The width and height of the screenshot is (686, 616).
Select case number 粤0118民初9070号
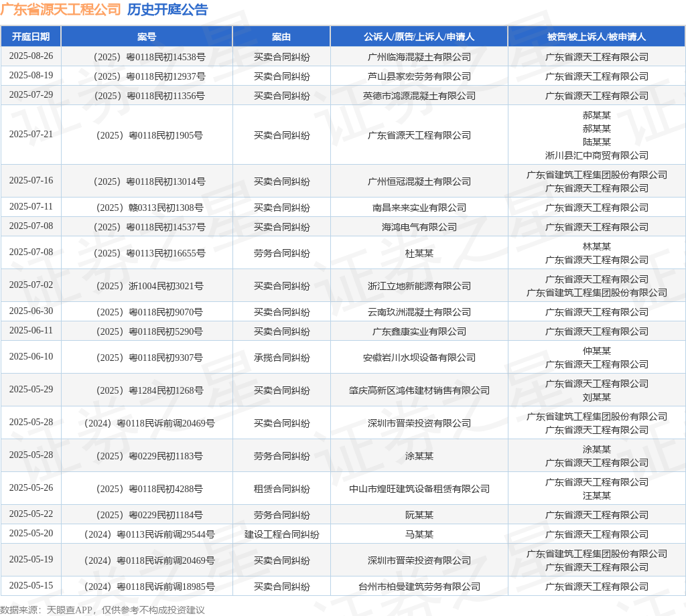pos(149,312)
